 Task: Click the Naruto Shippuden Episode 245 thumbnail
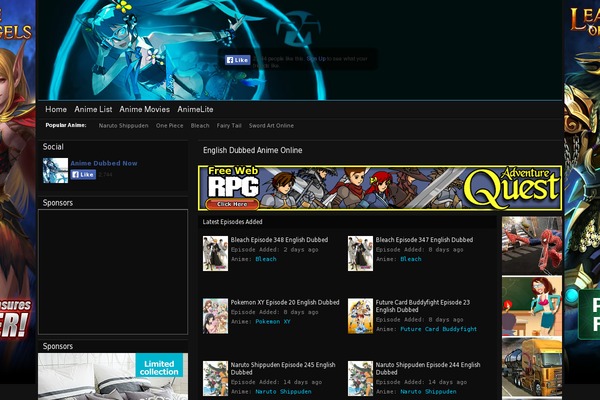click(x=215, y=379)
